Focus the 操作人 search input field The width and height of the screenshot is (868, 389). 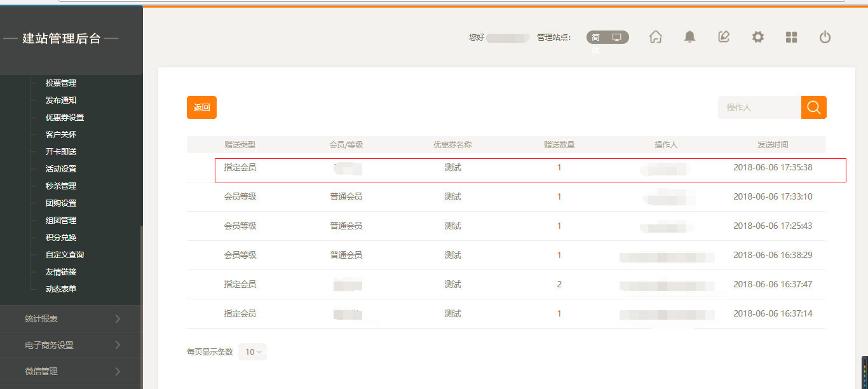point(759,107)
